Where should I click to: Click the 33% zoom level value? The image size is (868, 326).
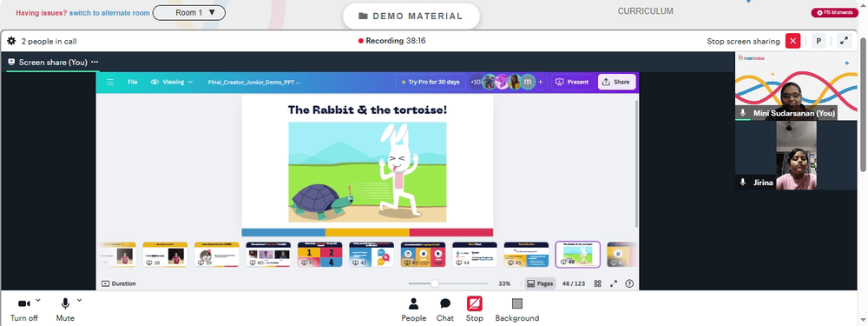[504, 283]
